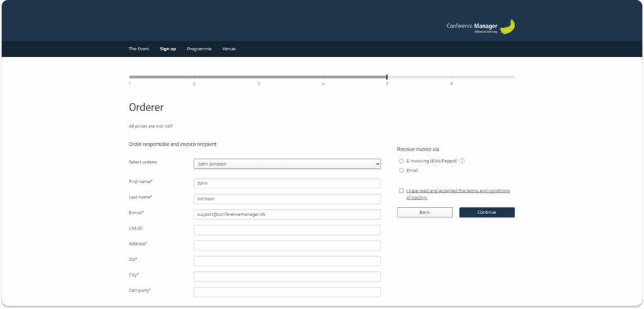Select the E-invoicing (EAN/Peppol) radio option
The height and width of the screenshot is (309, 644).
point(401,161)
